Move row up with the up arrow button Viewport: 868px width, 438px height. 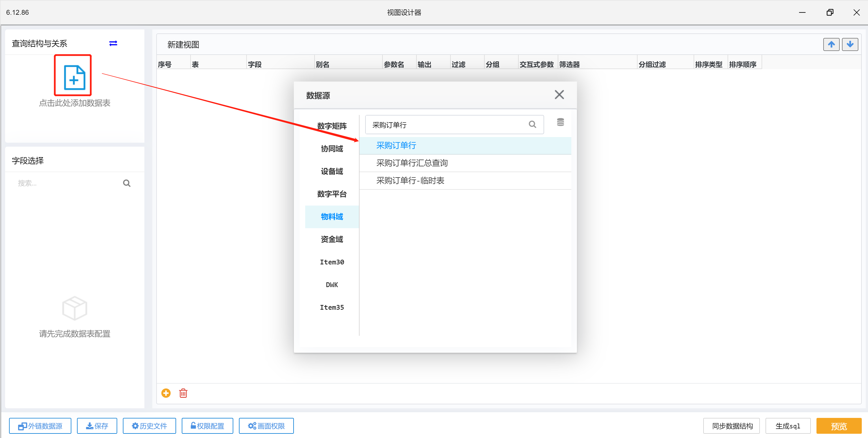pos(831,44)
